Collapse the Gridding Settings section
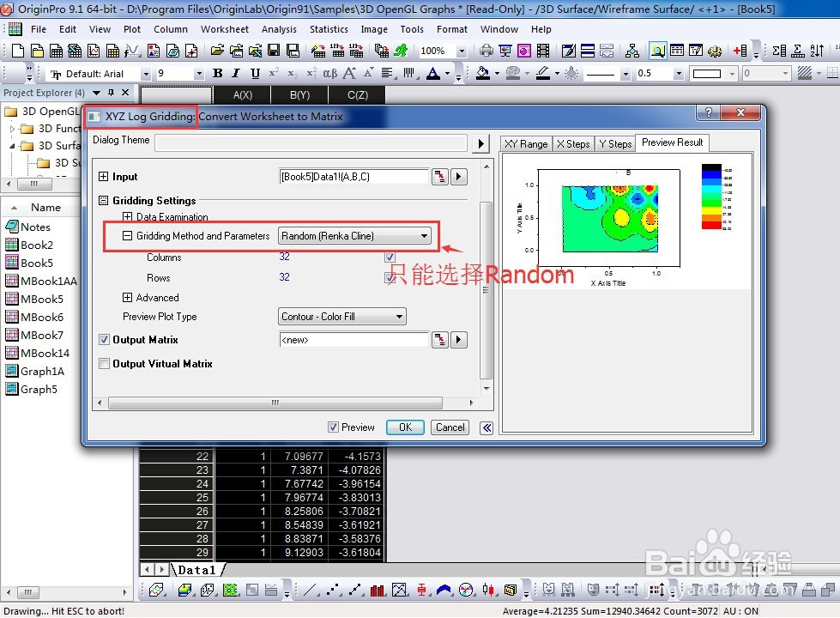Screen dimensions: 840x618 pyautogui.click(x=104, y=201)
